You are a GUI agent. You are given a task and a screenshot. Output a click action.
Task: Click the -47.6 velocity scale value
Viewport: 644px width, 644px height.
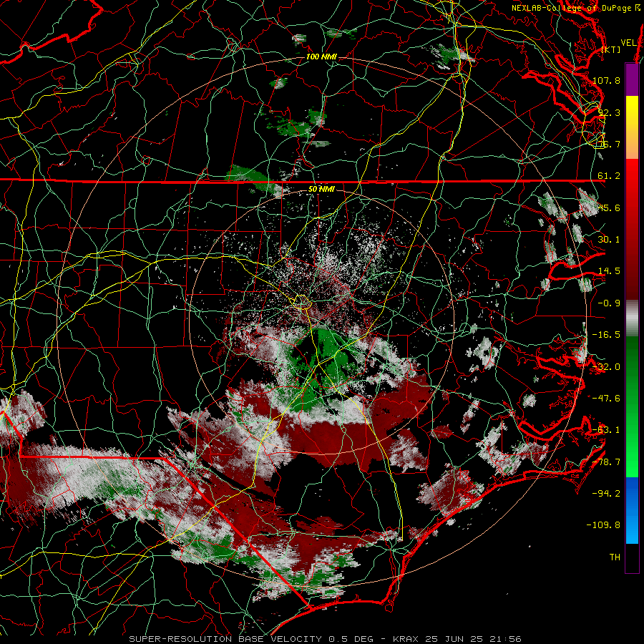[x=606, y=399]
